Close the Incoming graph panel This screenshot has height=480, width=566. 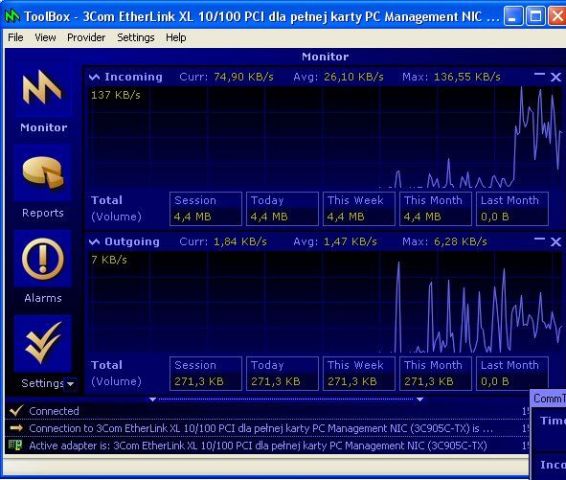tap(556, 77)
